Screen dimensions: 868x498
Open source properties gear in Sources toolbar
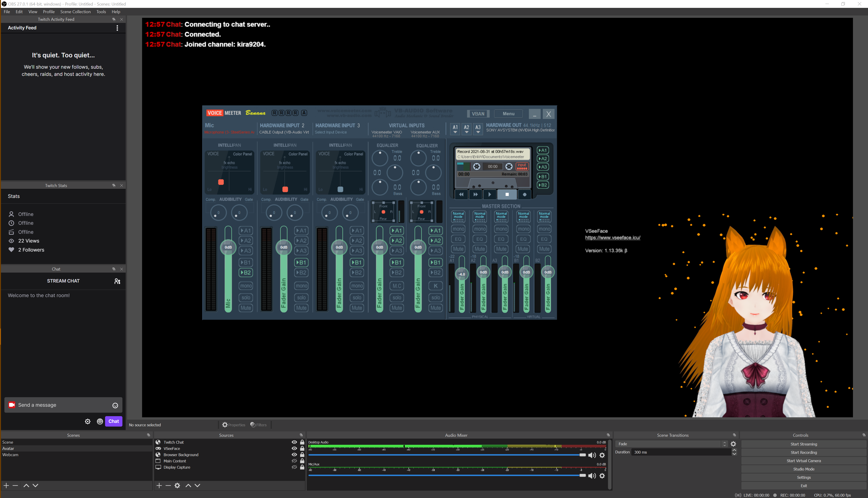(177, 485)
